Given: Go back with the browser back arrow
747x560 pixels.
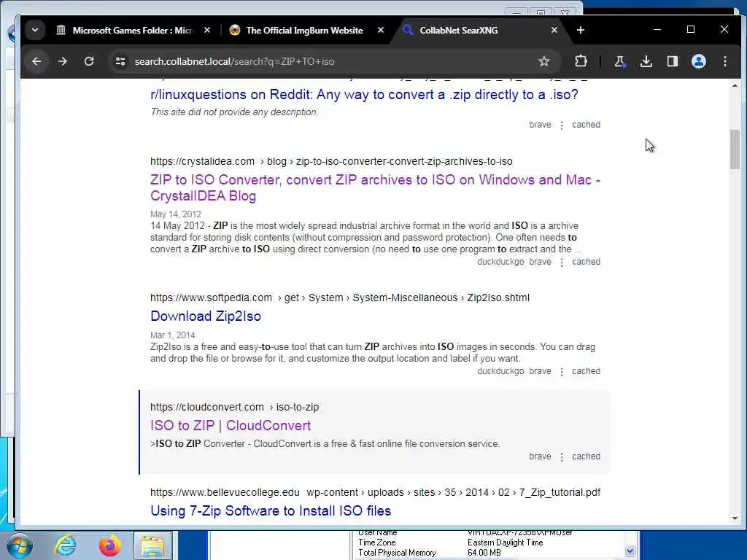Looking at the screenshot, I should pyautogui.click(x=36, y=61).
